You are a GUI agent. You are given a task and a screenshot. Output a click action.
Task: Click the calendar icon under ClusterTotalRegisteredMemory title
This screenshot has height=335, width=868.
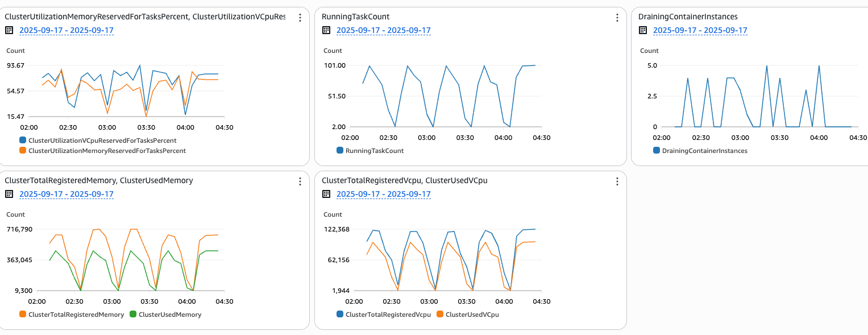pos(9,195)
